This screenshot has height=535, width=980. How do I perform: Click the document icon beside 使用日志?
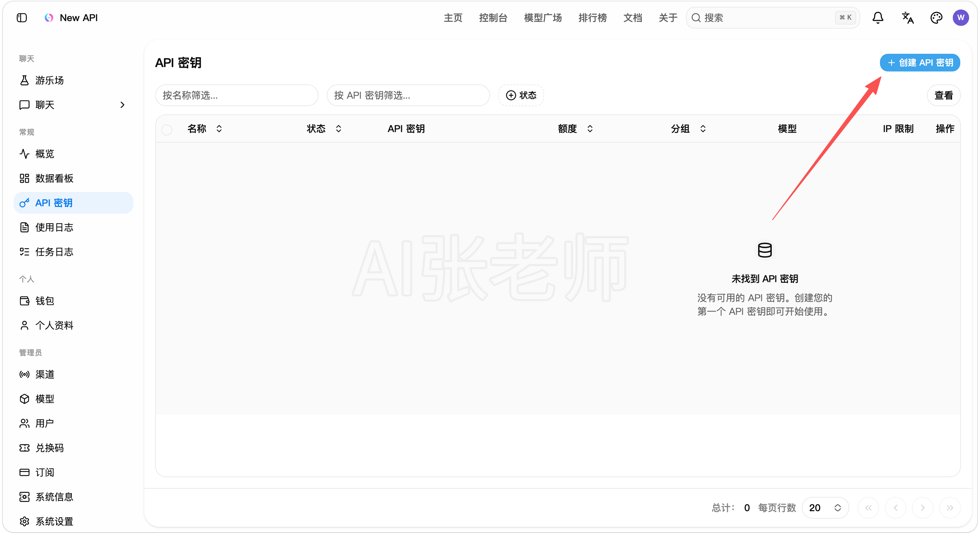[x=24, y=227]
